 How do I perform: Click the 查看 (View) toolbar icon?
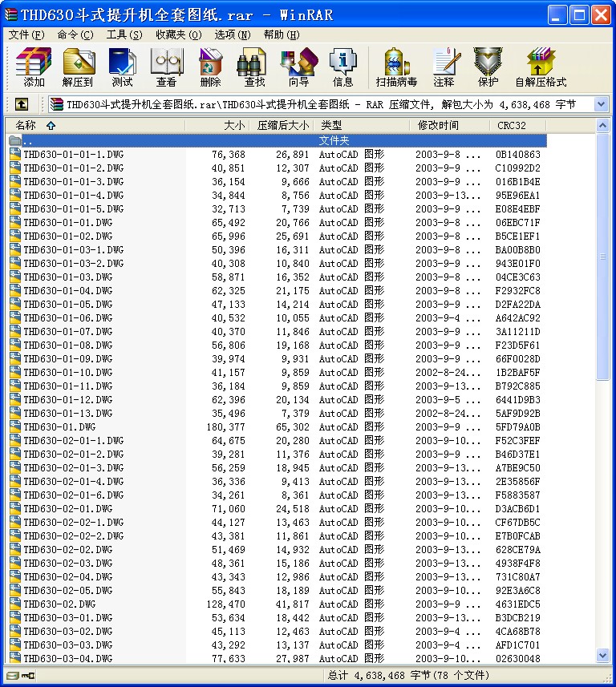pos(166,62)
